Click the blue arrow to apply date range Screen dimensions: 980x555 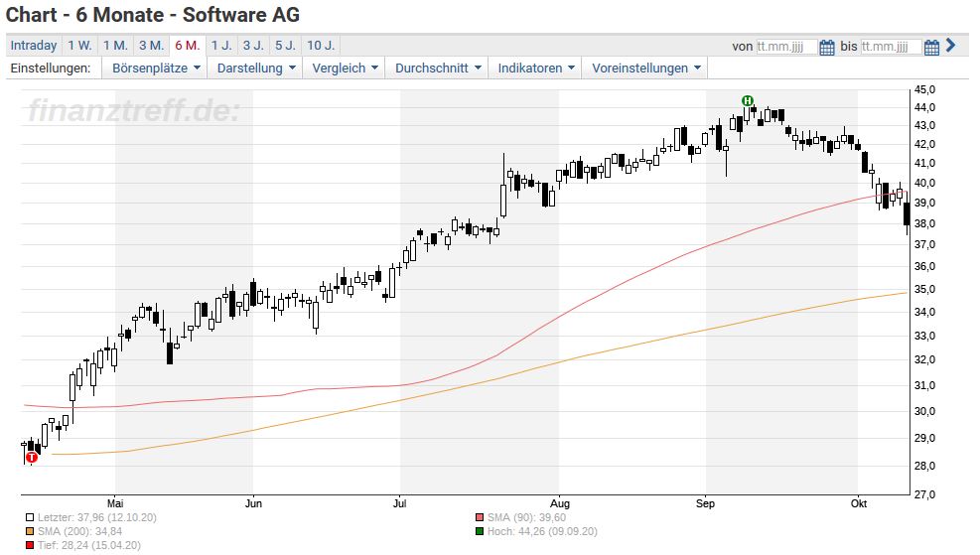tap(950, 45)
